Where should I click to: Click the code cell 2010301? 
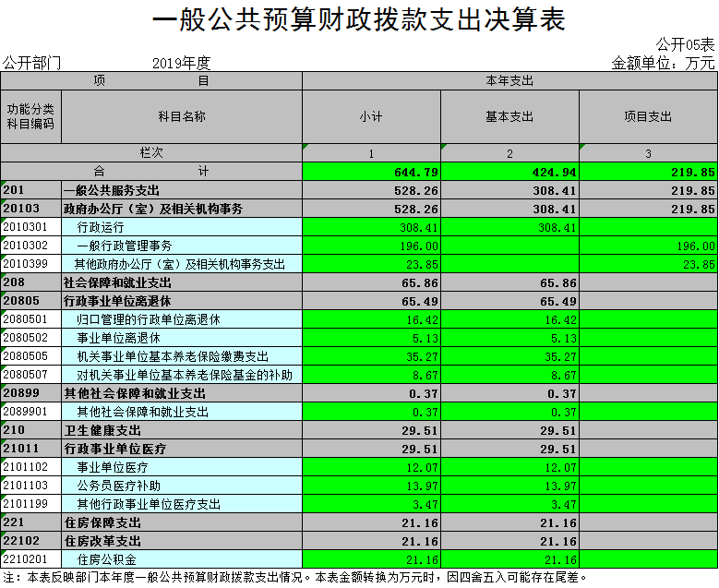[x=30, y=227]
